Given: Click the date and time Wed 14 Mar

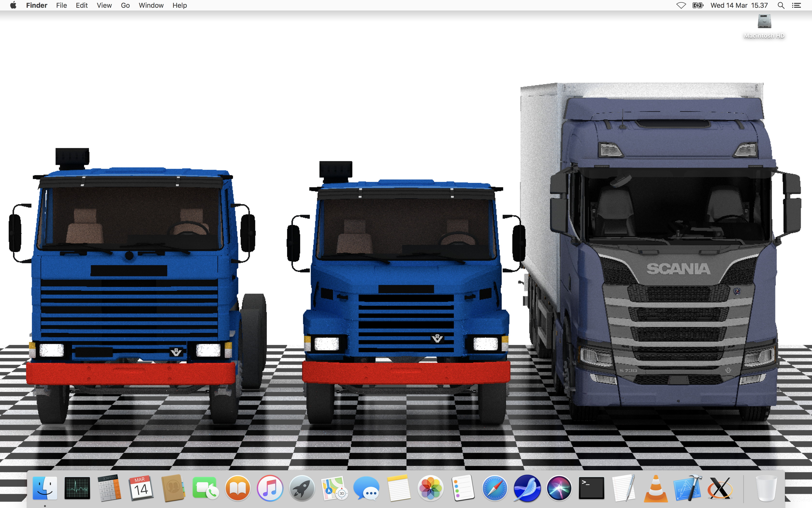Looking at the screenshot, I should [739, 5].
